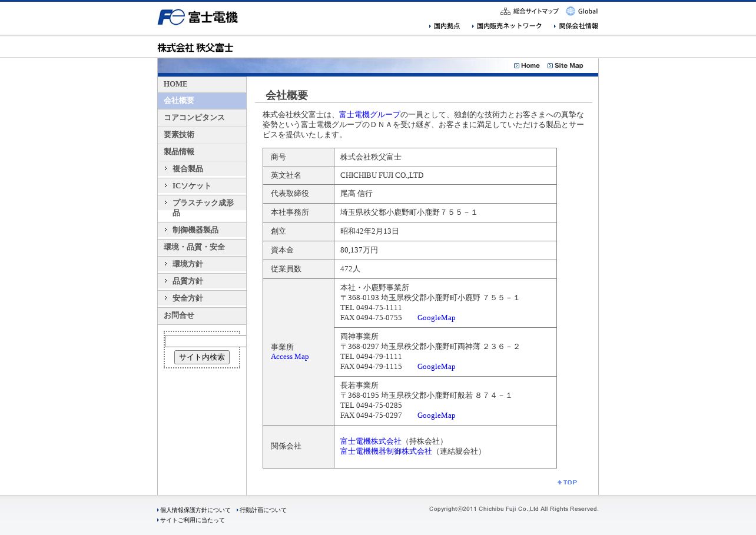
Task: Click the TOP arrow to return up
Action: tap(568, 483)
